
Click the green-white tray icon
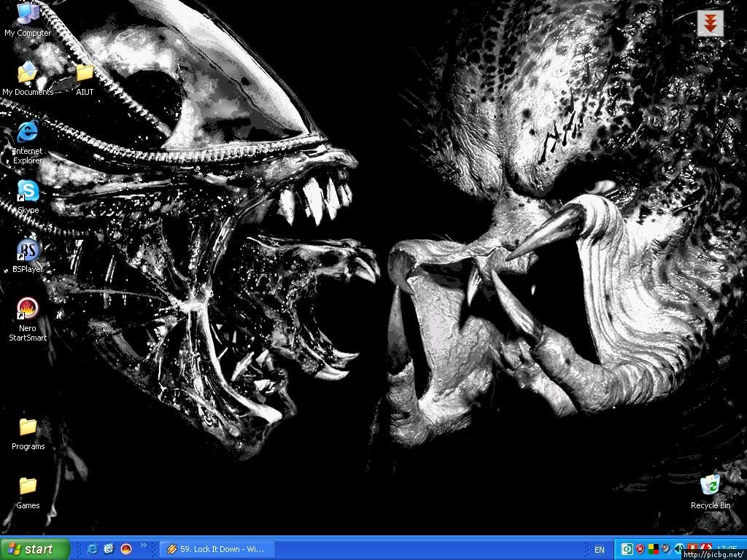pyautogui.click(x=627, y=549)
